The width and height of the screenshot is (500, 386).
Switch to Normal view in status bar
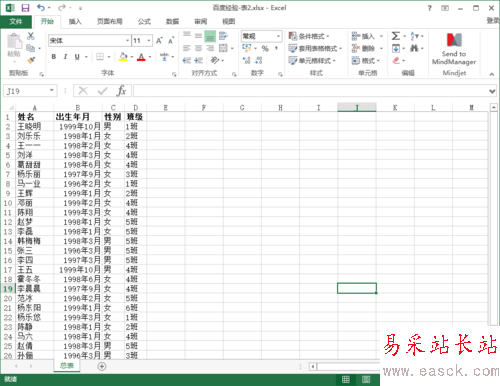point(346,379)
